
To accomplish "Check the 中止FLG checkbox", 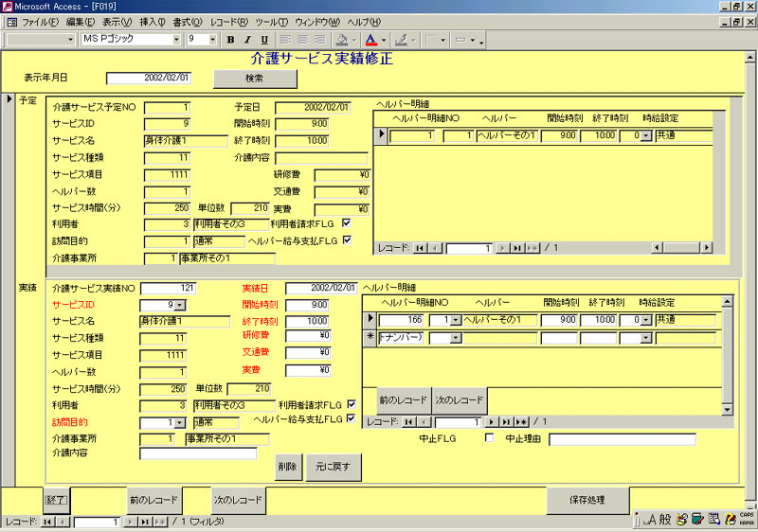I will tap(489, 438).
